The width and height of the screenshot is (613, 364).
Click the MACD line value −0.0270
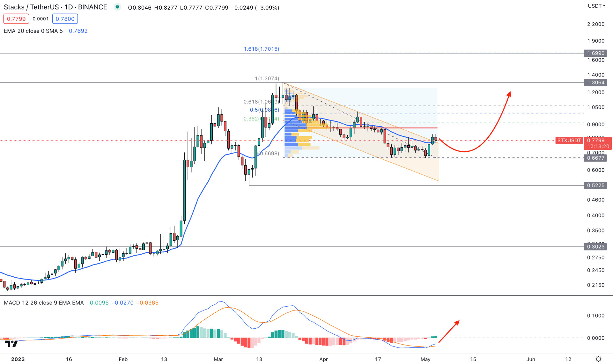(x=122, y=303)
